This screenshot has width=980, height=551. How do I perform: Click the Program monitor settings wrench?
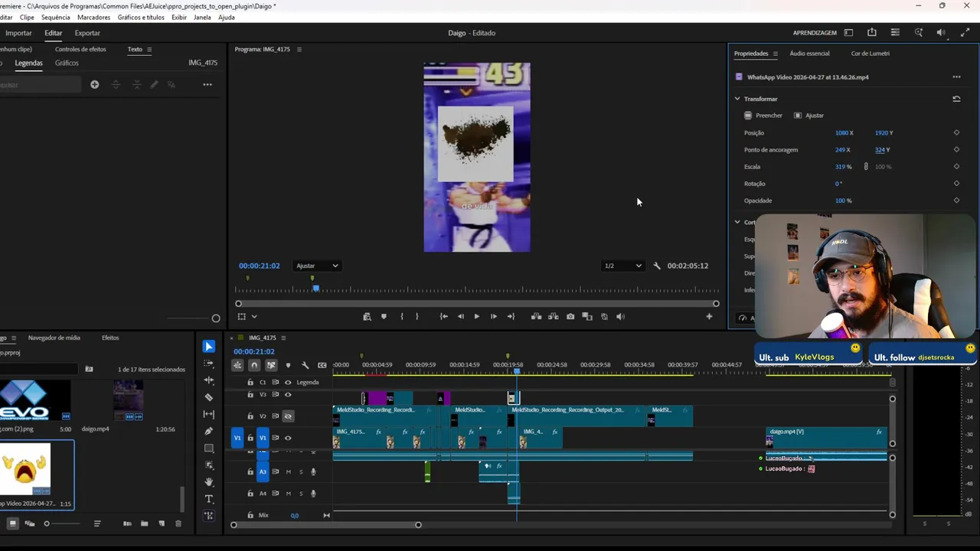click(x=657, y=266)
